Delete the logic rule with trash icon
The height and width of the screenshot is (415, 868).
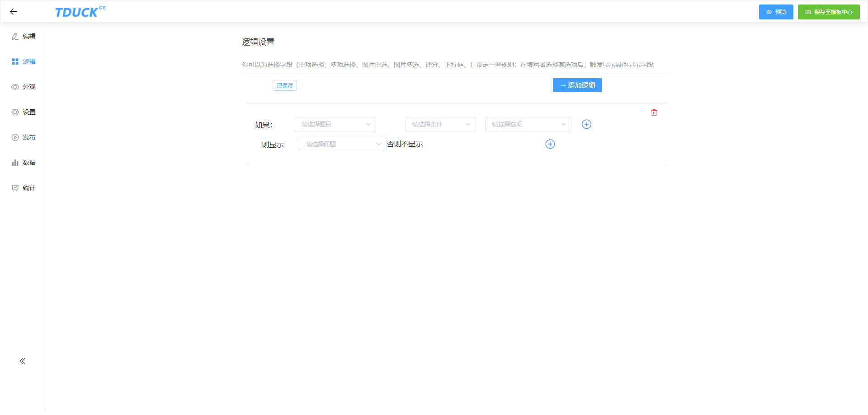[654, 112]
